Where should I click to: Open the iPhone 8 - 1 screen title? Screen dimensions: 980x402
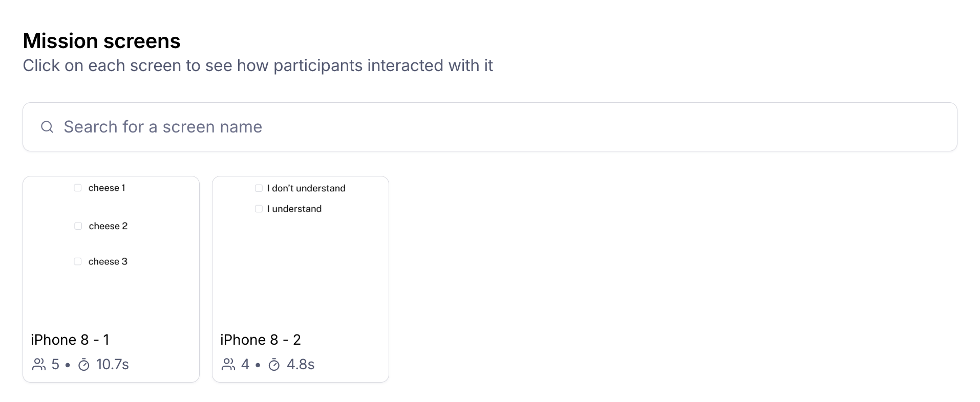point(70,340)
